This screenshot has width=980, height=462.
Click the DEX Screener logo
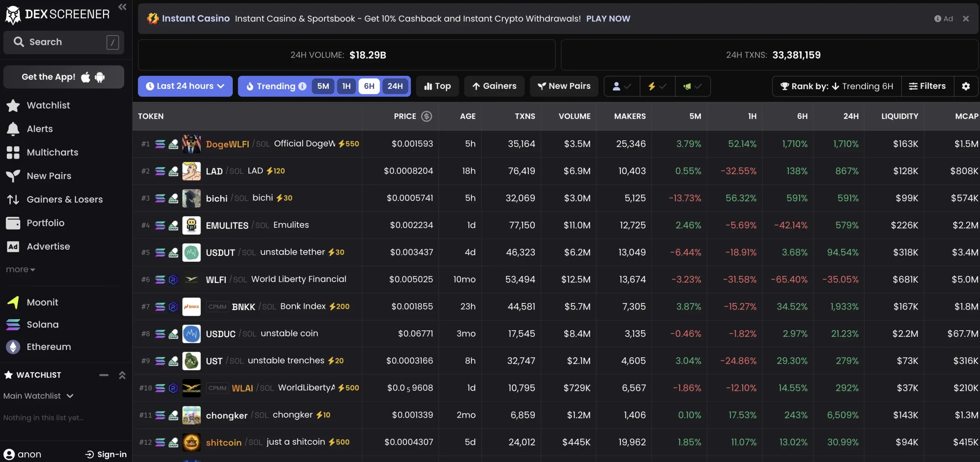pyautogui.click(x=57, y=15)
